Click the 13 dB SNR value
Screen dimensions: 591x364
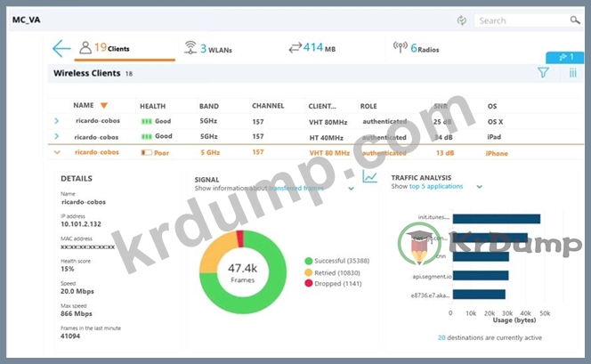(x=445, y=153)
